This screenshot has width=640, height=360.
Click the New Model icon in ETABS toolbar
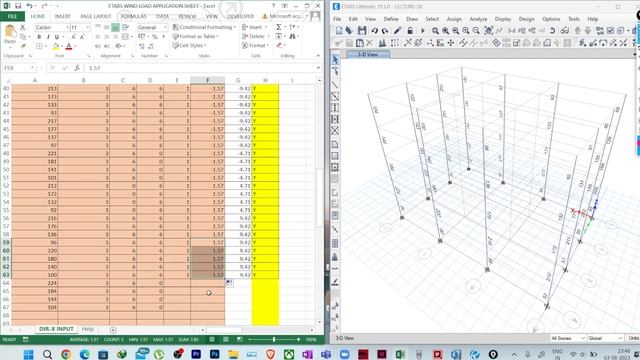coord(339,31)
